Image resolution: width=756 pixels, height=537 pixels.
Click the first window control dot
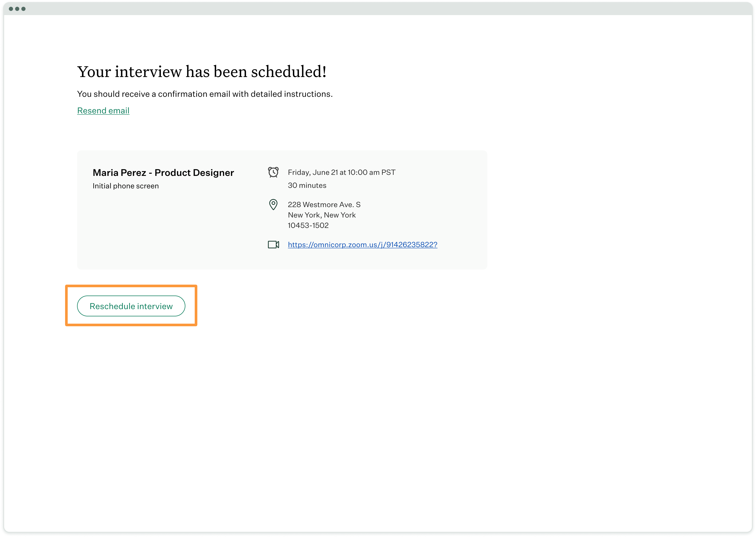pos(11,9)
